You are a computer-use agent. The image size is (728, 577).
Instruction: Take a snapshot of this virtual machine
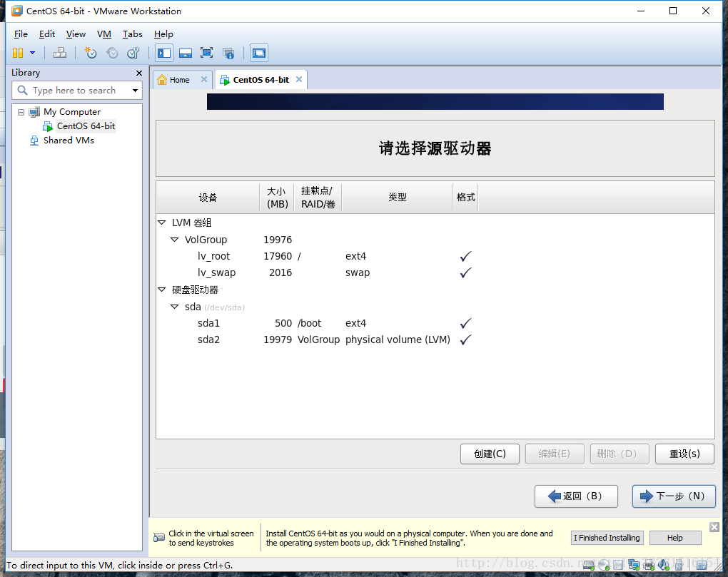pos(91,53)
